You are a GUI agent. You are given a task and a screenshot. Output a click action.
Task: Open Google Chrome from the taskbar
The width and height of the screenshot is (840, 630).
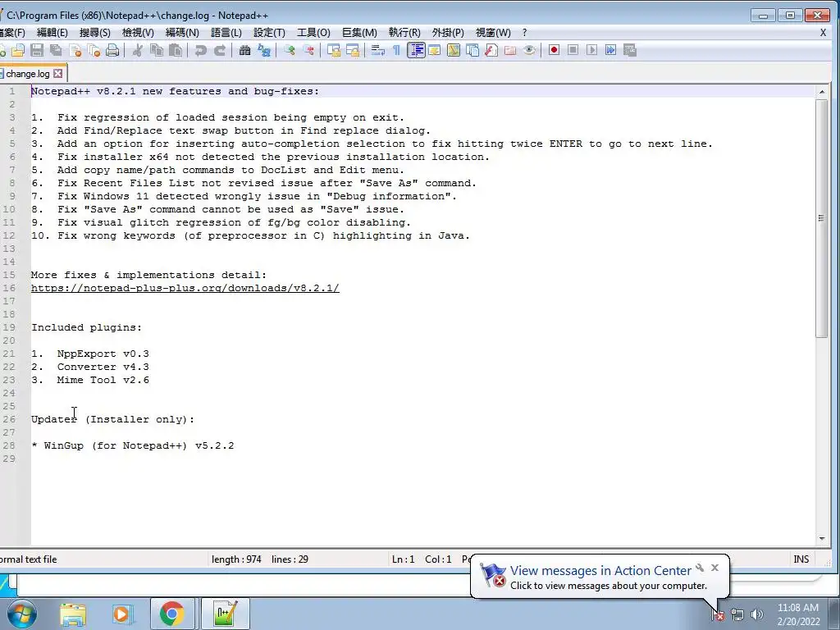point(172,614)
